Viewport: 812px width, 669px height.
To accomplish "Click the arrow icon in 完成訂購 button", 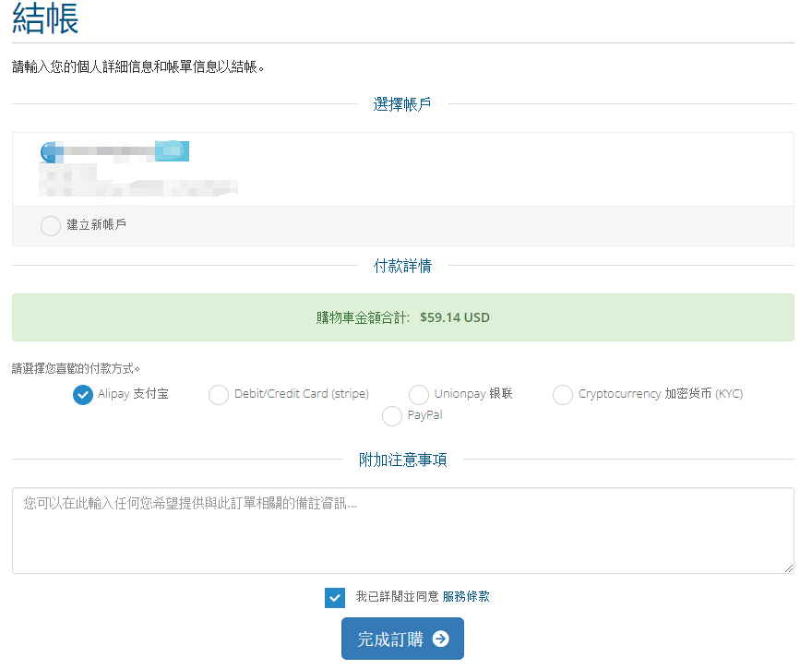I will (440, 639).
